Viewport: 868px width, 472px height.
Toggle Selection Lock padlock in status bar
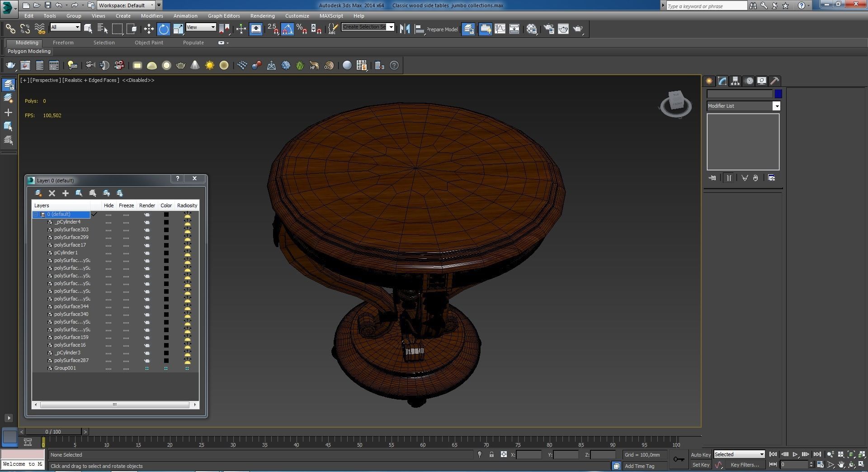(x=491, y=455)
